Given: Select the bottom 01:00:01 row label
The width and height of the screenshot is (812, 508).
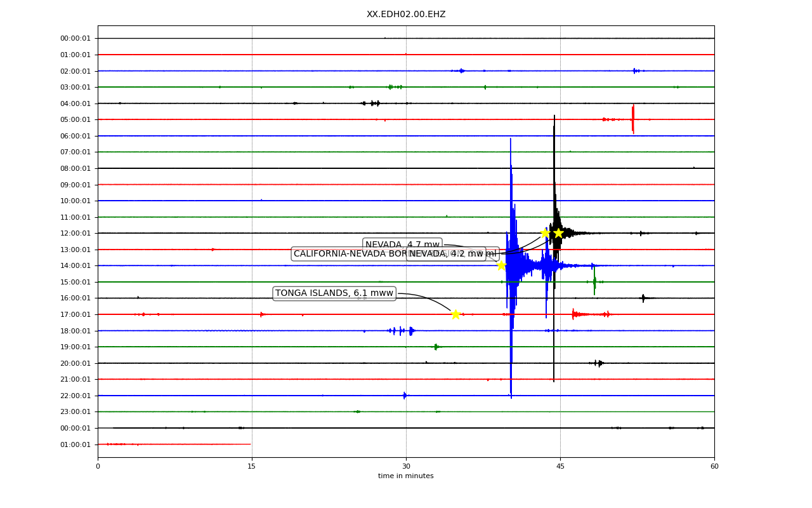Looking at the screenshot, I should (x=75, y=444).
